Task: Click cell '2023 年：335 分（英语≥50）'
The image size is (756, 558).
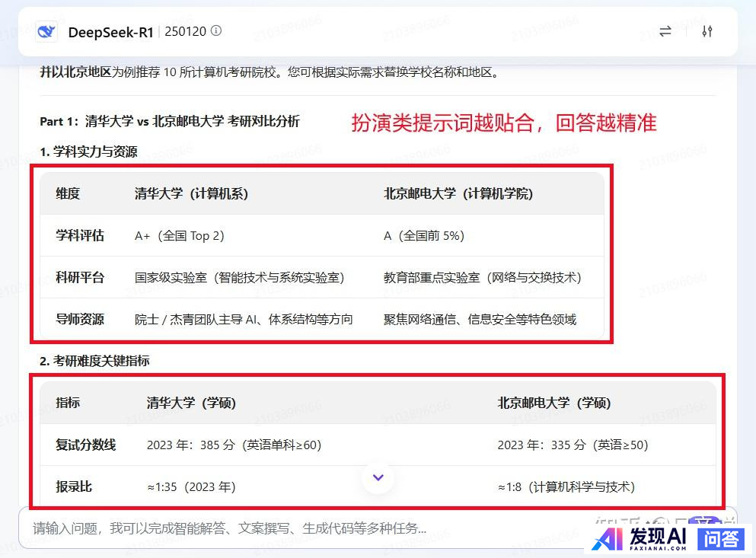Action: coord(573,445)
